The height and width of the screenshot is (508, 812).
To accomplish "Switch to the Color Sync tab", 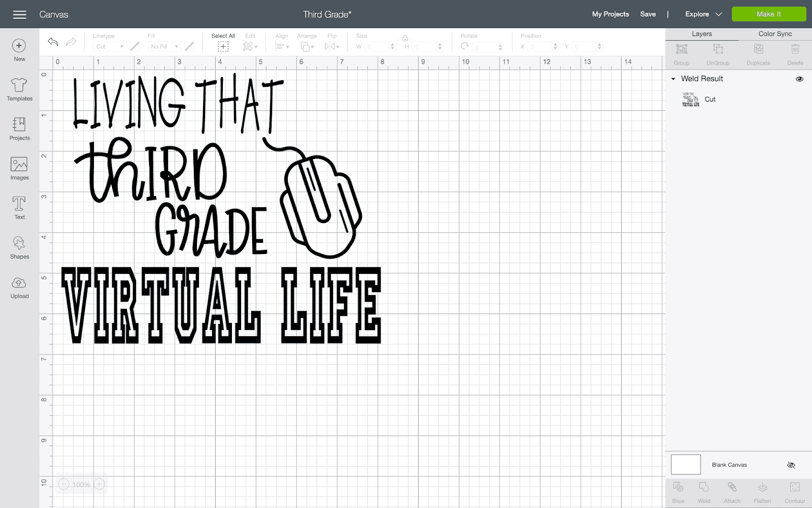I will 775,34.
